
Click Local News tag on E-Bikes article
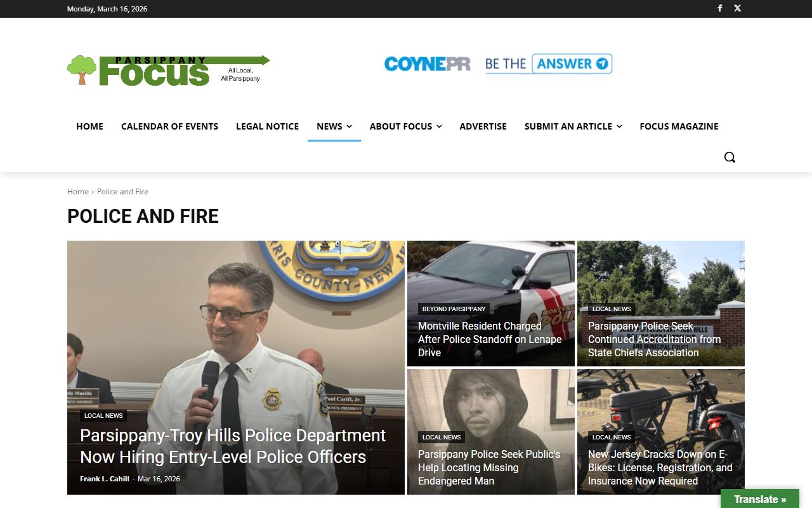[x=612, y=438]
